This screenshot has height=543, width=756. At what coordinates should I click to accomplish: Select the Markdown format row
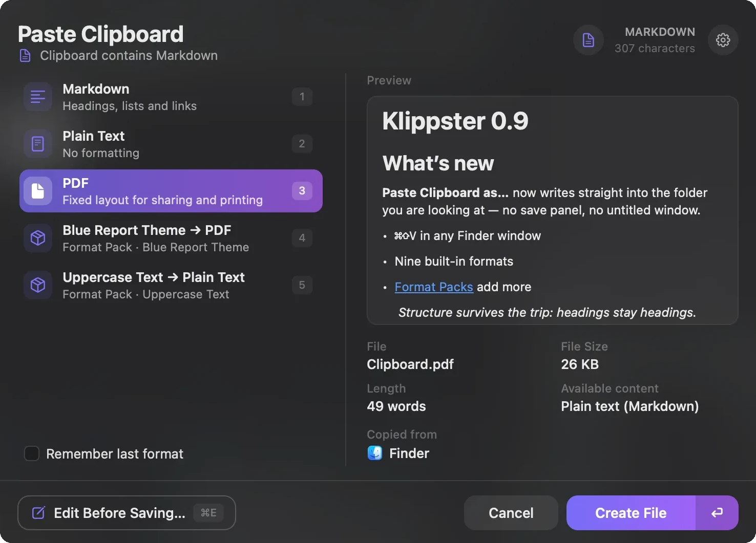tap(171, 97)
